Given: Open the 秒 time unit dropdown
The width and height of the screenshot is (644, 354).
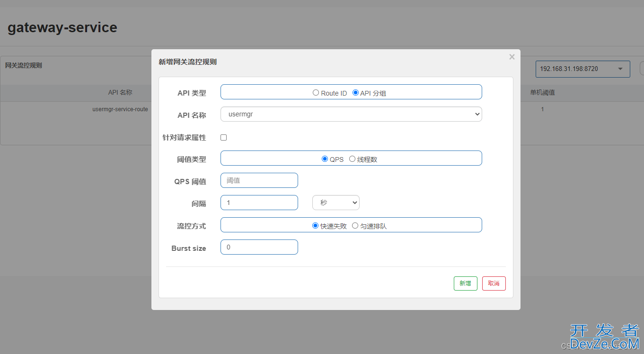Looking at the screenshot, I should (x=336, y=203).
